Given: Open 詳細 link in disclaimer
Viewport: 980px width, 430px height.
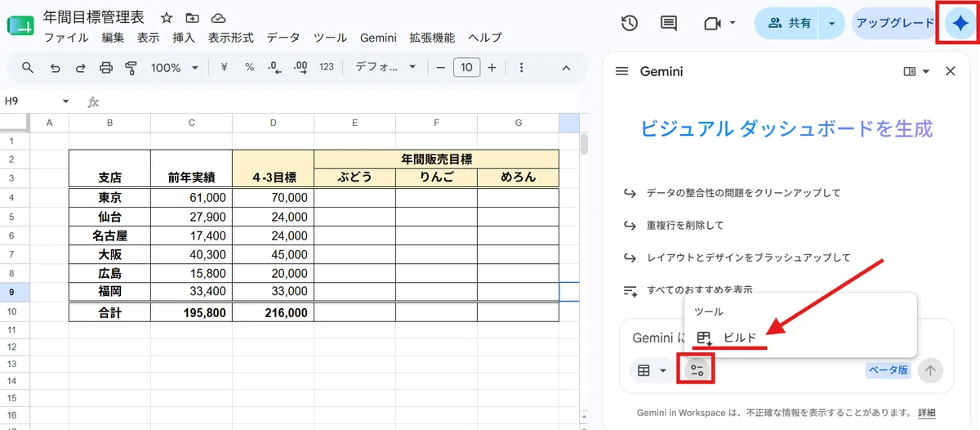Looking at the screenshot, I should click(x=926, y=412).
